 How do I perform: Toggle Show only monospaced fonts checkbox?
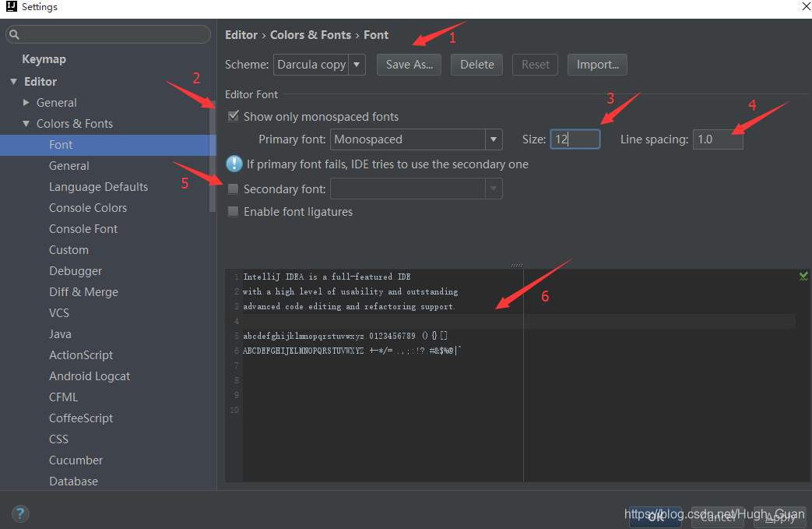click(x=234, y=116)
